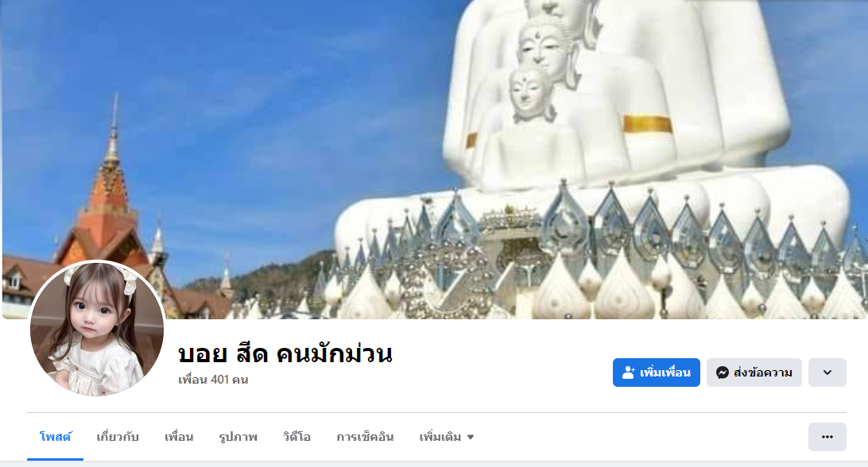This screenshot has width=868, height=467.
Task: Open the เพิ่มเติม tab menu
Action: 446,437
